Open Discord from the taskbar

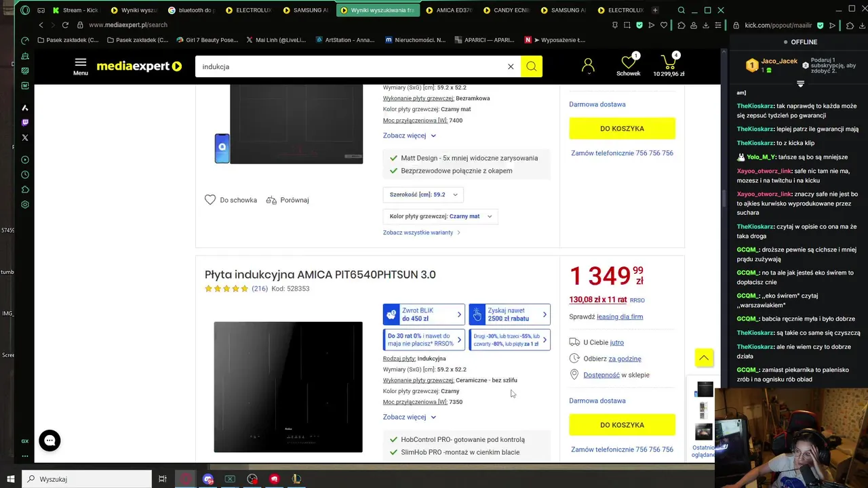coord(208,479)
